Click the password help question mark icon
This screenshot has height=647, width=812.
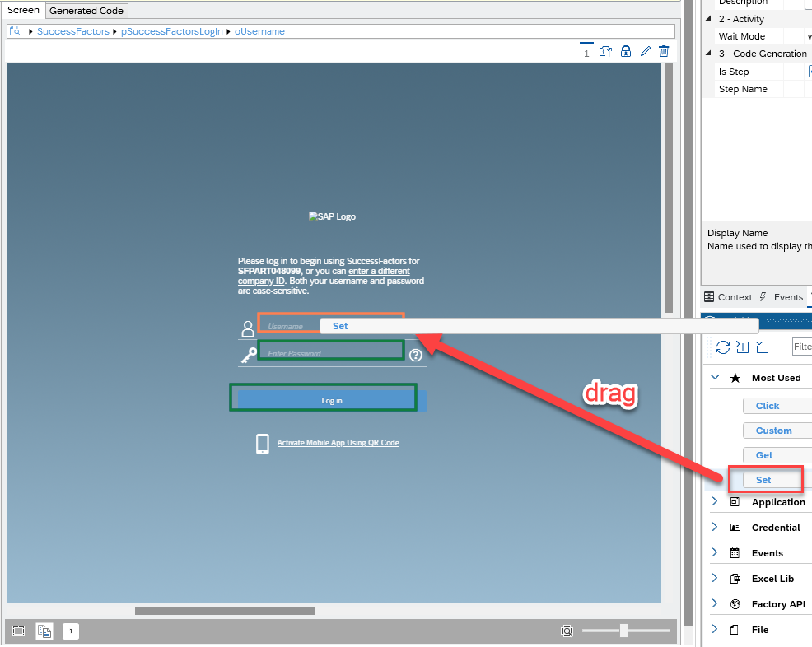416,355
